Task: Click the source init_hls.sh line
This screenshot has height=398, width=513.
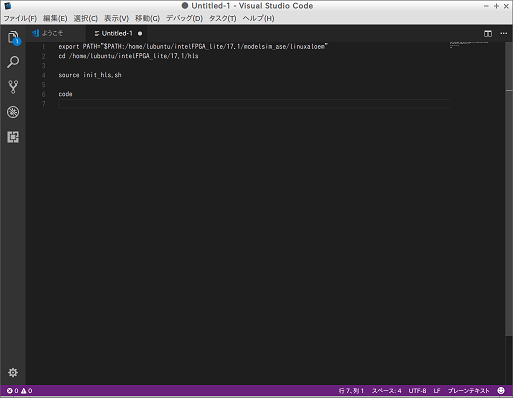Action: click(90, 75)
